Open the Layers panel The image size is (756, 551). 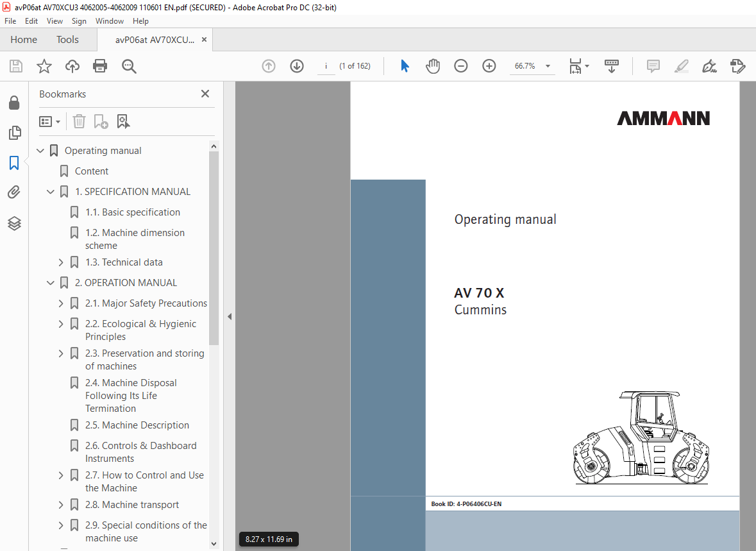point(15,223)
